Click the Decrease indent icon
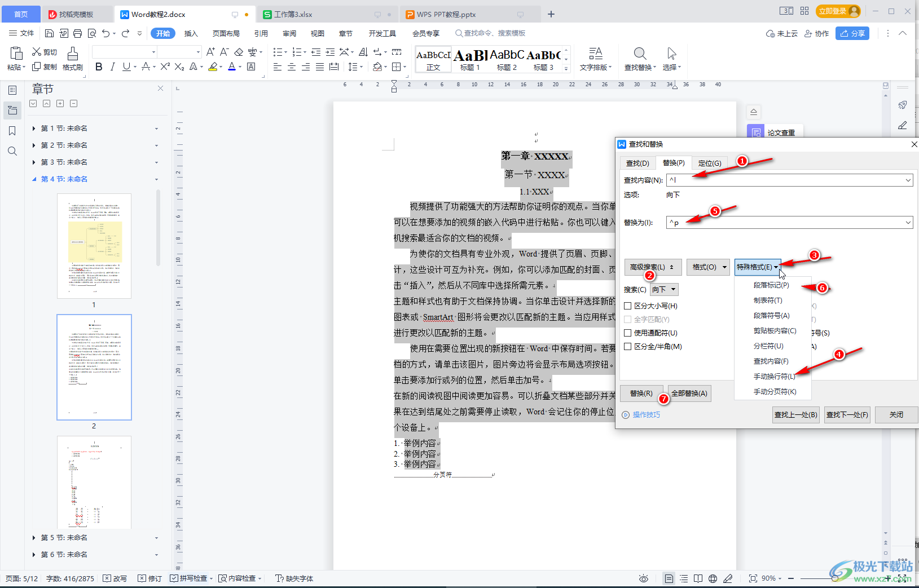Viewport: 919px width, 588px height. pyautogui.click(x=316, y=52)
